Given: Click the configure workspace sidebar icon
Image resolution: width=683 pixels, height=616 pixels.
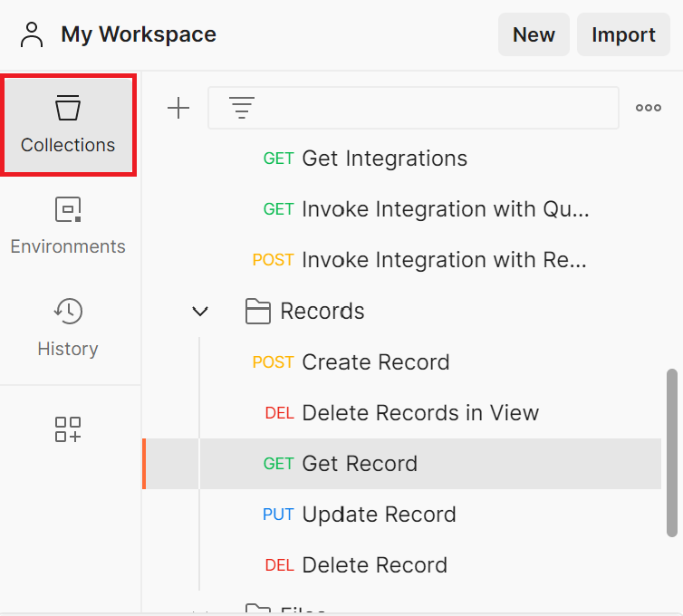Looking at the screenshot, I should pyautogui.click(x=68, y=429).
